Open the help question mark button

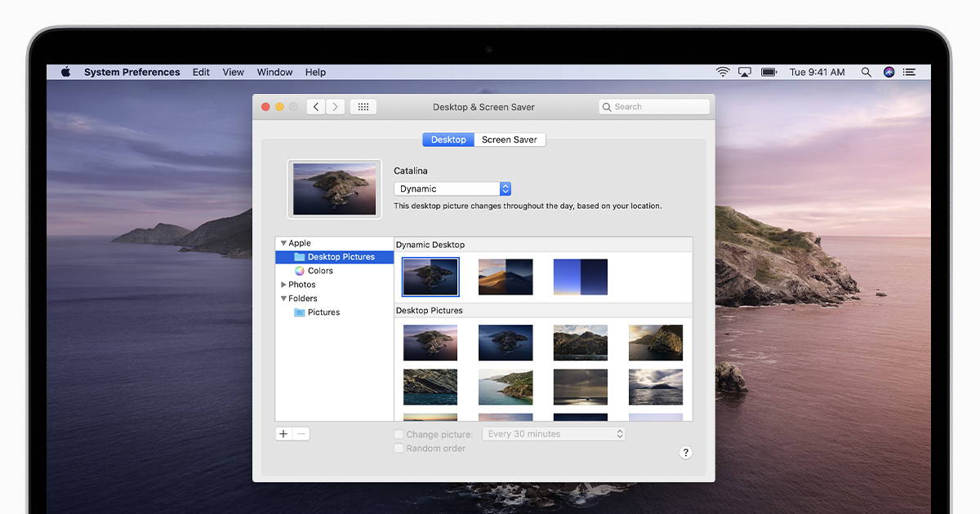click(x=685, y=453)
